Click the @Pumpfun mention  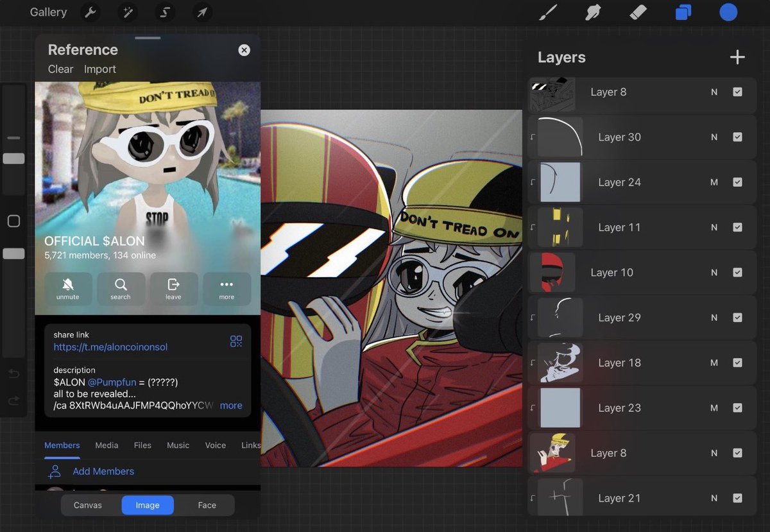(x=112, y=382)
